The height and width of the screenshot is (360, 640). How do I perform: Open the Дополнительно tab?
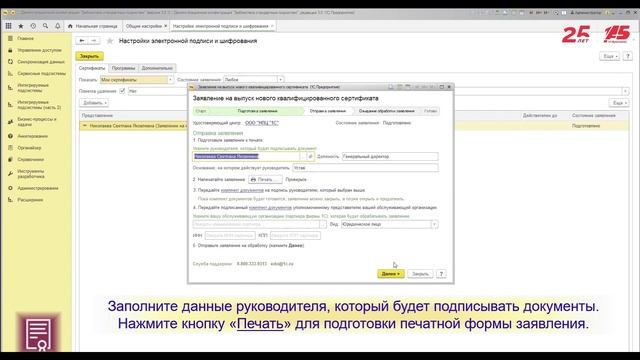[157, 68]
